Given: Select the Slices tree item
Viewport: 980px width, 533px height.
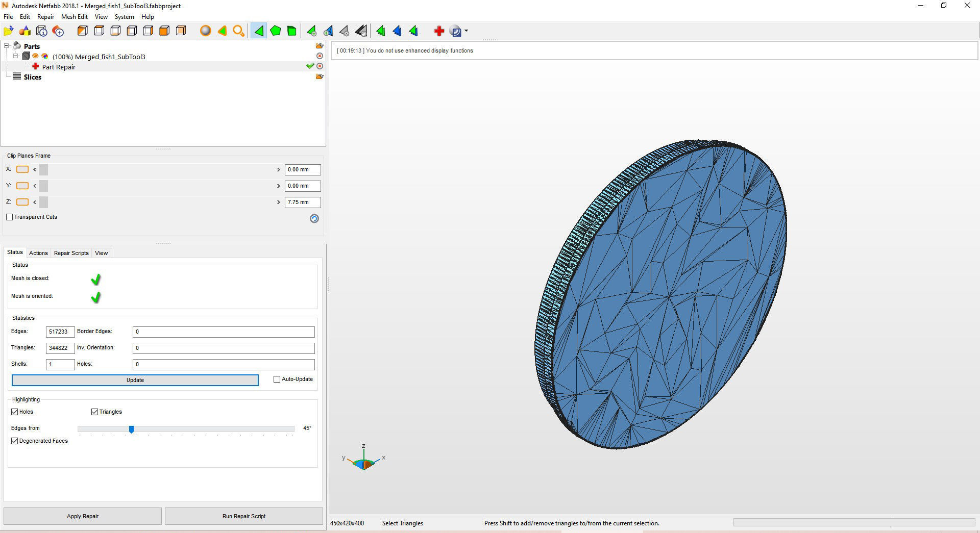Looking at the screenshot, I should click(x=32, y=77).
